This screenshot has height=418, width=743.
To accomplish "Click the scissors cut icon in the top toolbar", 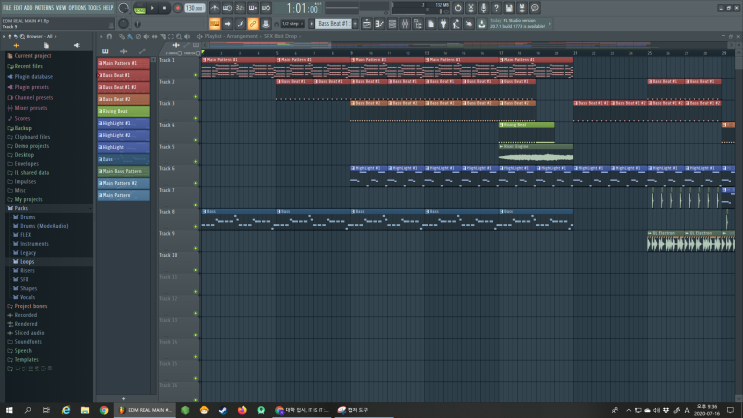I will pyautogui.click(x=471, y=8).
